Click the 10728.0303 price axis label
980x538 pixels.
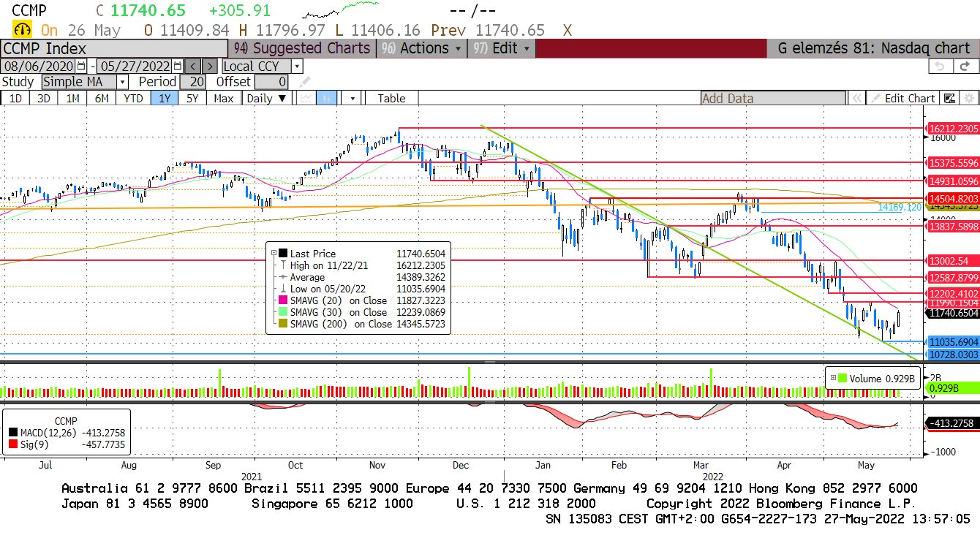pyautogui.click(x=953, y=354)
